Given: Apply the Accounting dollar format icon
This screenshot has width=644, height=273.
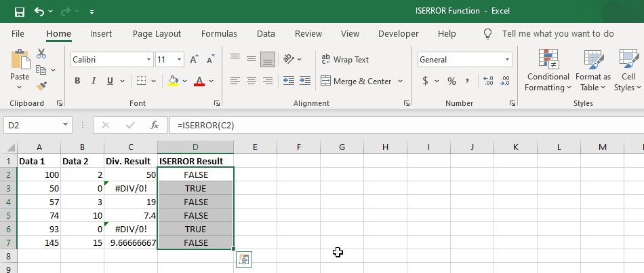Looking at the screenshot, I should tap(426, 81).
